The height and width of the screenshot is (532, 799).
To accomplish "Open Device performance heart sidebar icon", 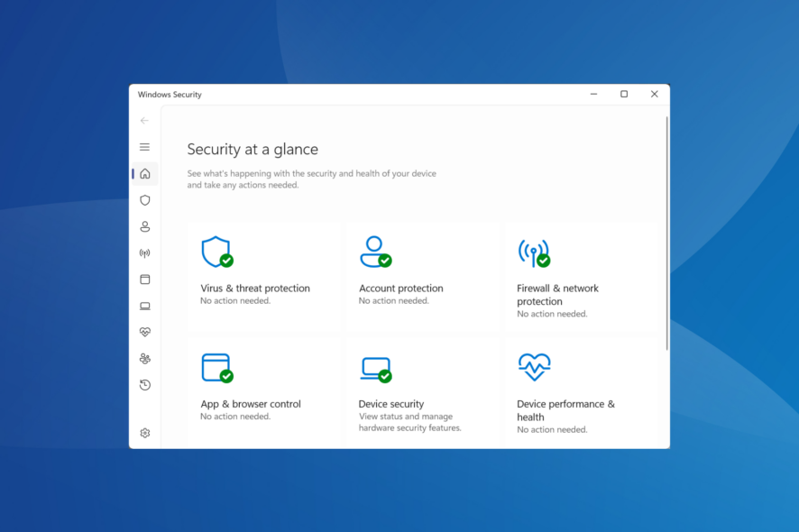I will pos(145,332).
